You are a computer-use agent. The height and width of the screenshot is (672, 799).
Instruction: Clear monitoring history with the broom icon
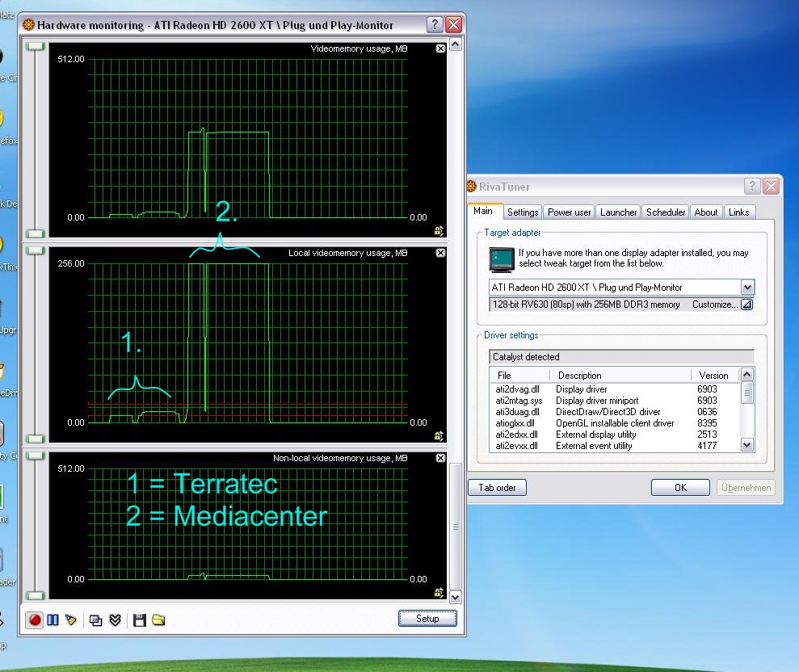click(x=71, y=619)
